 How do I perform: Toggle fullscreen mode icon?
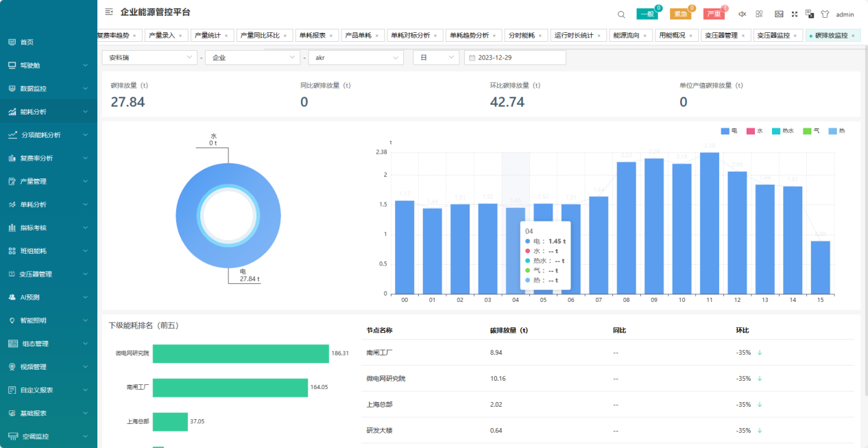(x=795, y=14)
